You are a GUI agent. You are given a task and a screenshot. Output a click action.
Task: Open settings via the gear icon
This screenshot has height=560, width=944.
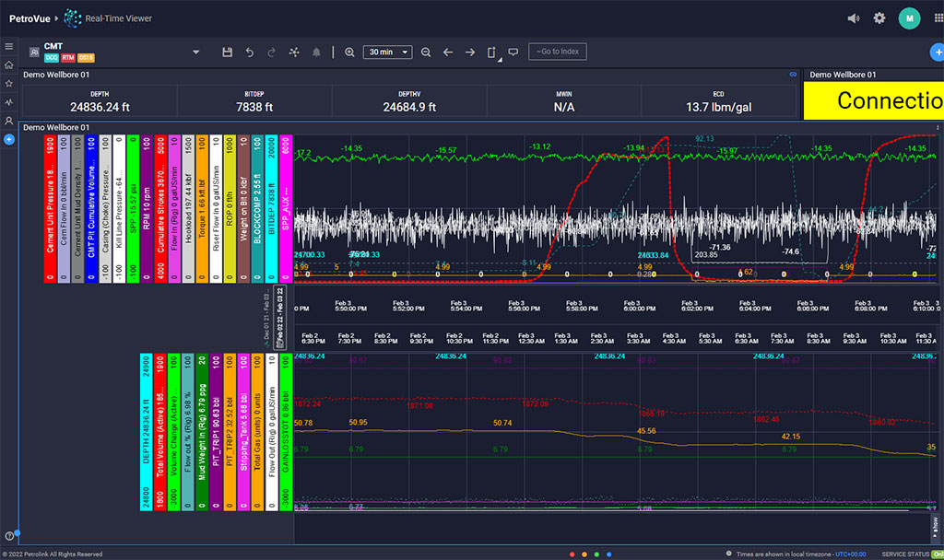879,17
